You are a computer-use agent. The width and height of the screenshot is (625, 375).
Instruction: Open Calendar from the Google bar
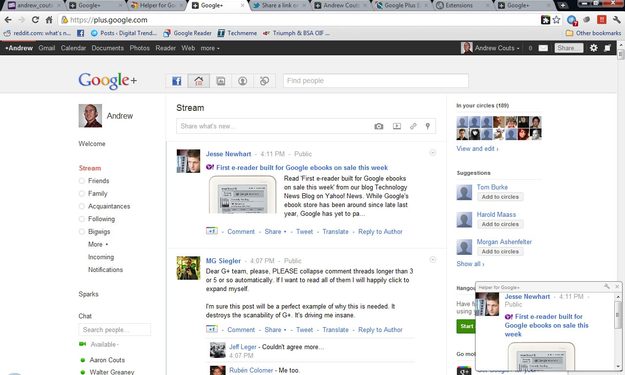point(73,48)
